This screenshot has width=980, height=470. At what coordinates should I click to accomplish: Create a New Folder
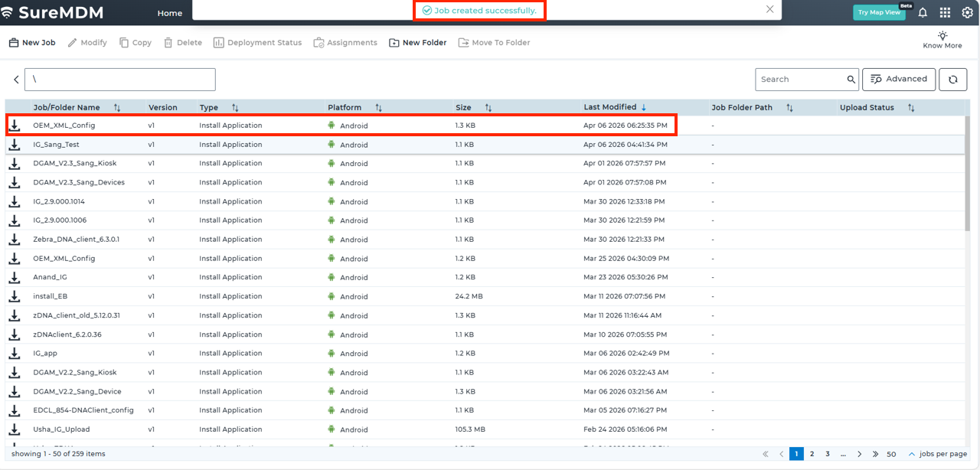(417, 43)
